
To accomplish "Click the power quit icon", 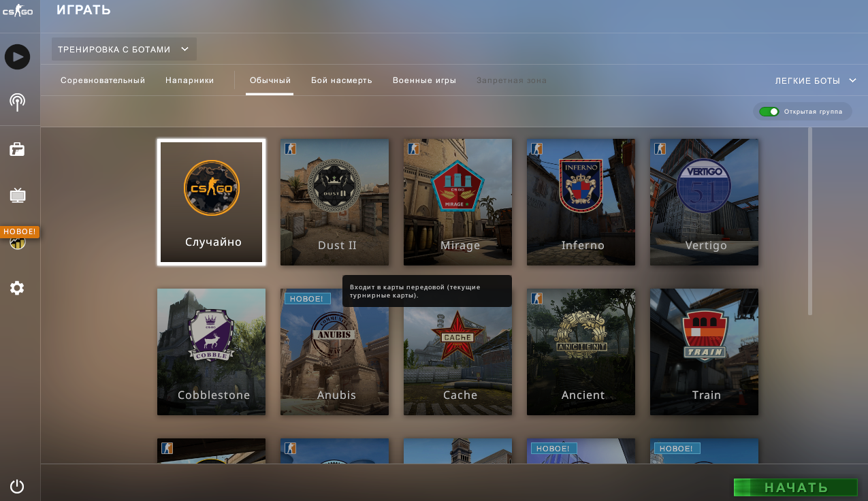I will click(17, 486).
